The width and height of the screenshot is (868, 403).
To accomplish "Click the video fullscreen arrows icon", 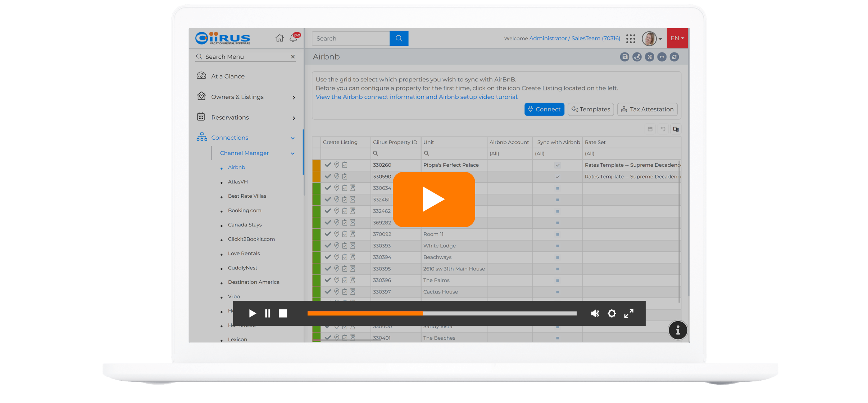I will [x=629, y=313].
